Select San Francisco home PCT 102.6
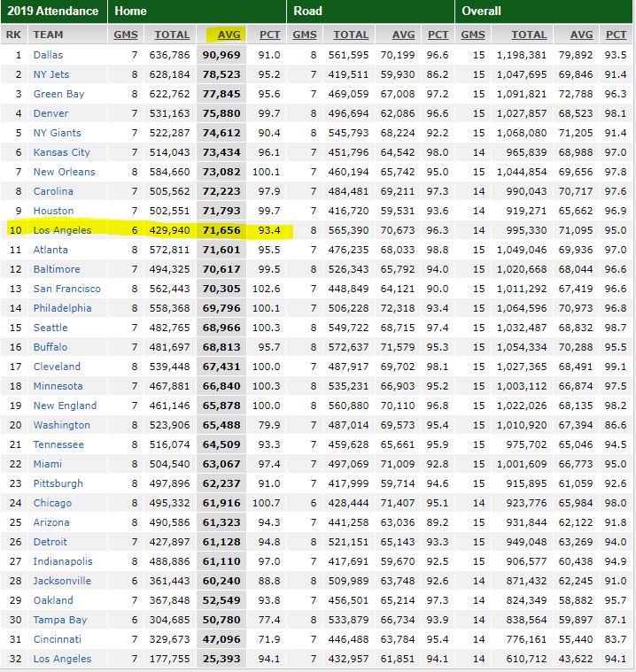The width and height of the screenshot is (636, 672). point(267,289)
